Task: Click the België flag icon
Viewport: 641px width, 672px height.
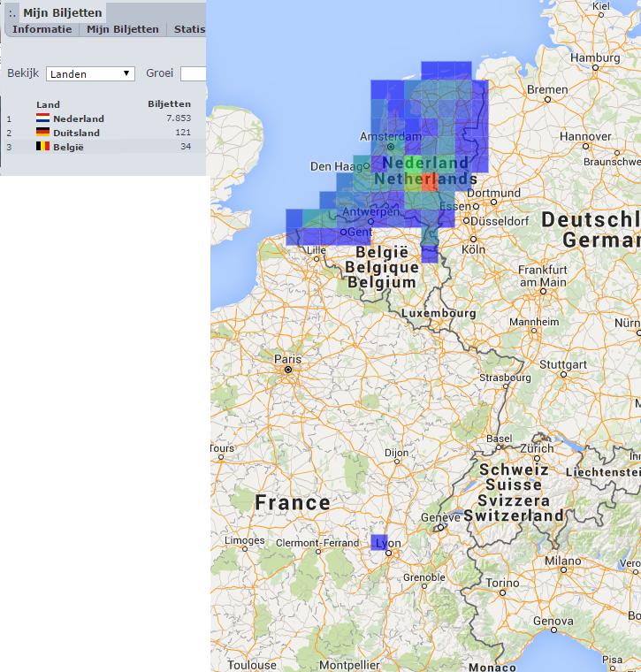Action: coord(42,146)
